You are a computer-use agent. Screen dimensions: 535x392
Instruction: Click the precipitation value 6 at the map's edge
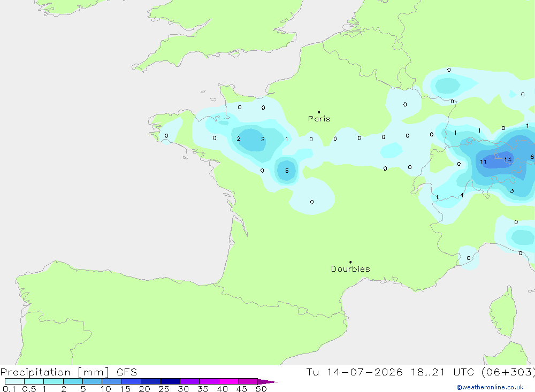(x=532, y=157)
